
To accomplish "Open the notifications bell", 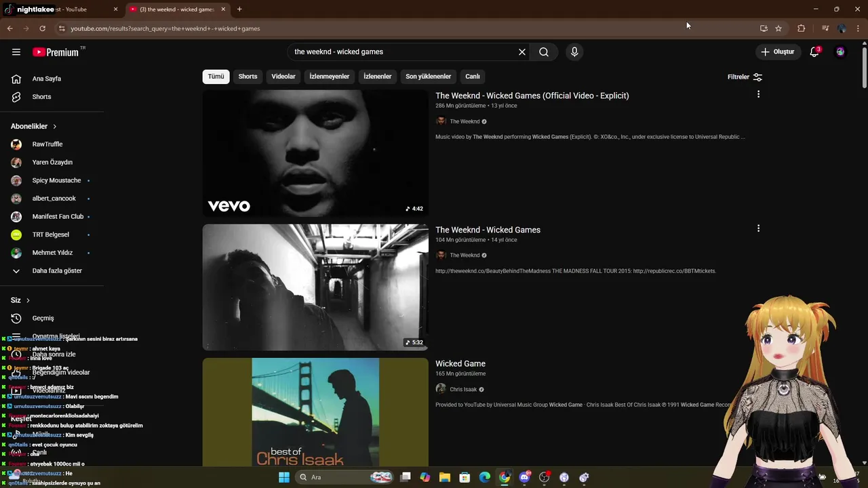I will point(814,52).
